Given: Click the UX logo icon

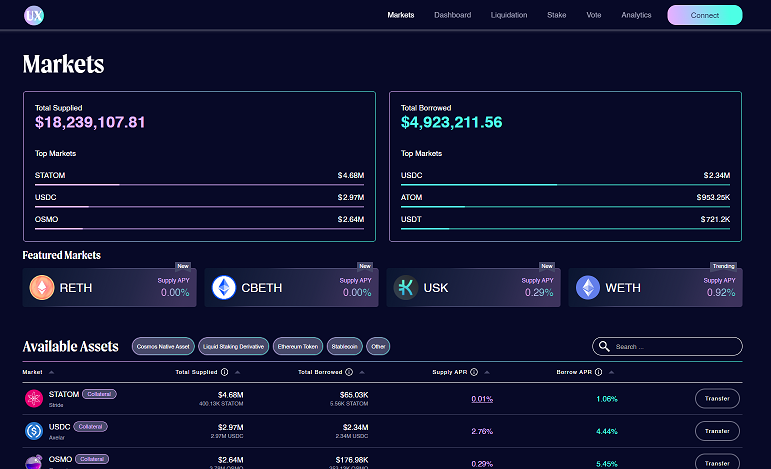Looking at the screenshot, I should 34,15.
